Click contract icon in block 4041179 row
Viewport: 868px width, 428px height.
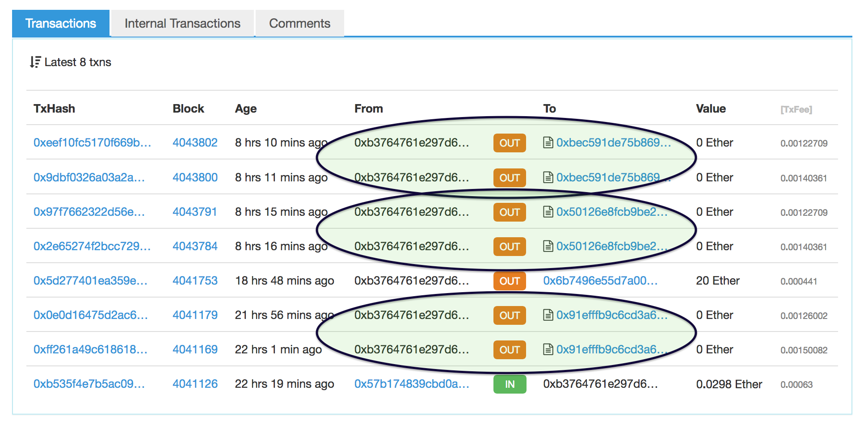coord(548,315)
